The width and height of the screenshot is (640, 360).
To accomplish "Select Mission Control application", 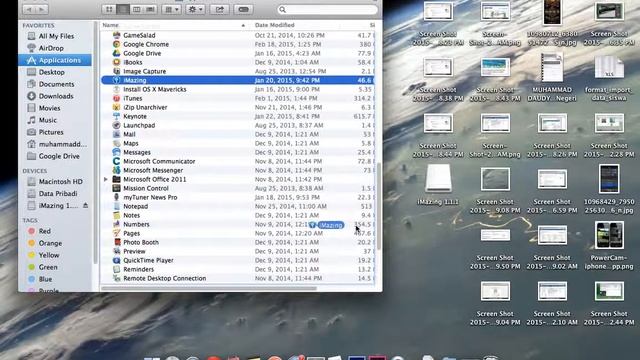I will tap(238, 188).
